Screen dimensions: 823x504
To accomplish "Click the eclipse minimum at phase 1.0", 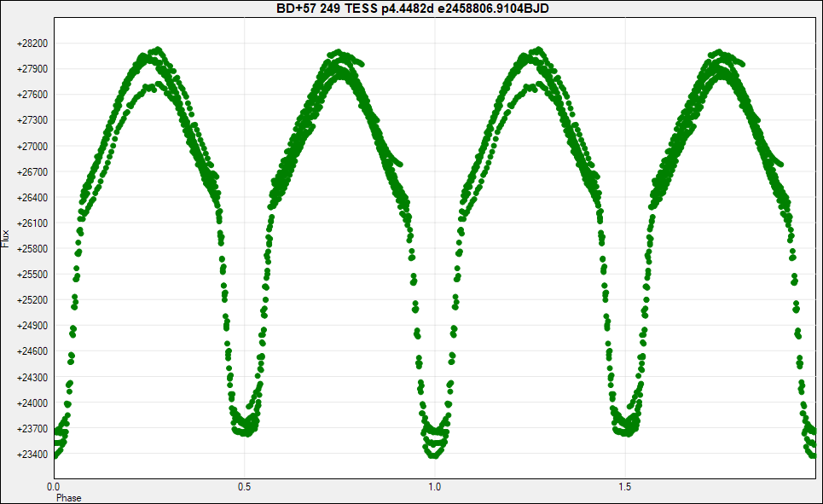I will click(435, 450).
